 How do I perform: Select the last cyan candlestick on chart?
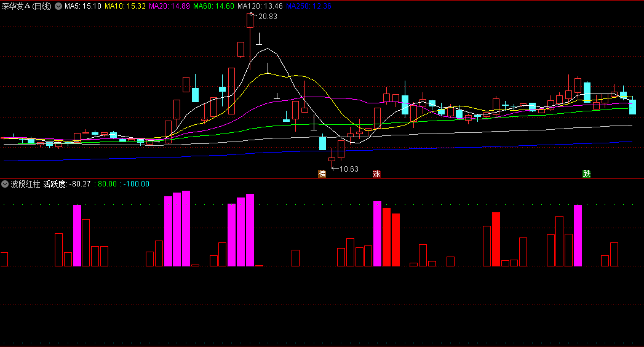coord(632,107)
